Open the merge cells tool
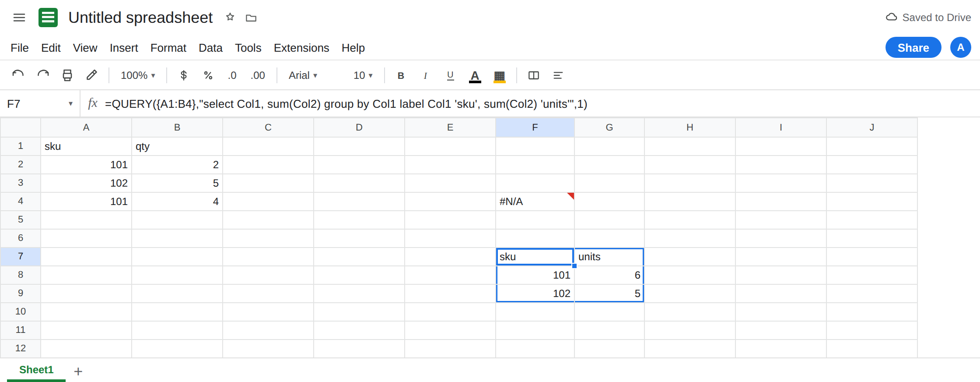This screenshot has width=980, height=382. [534, 75]
